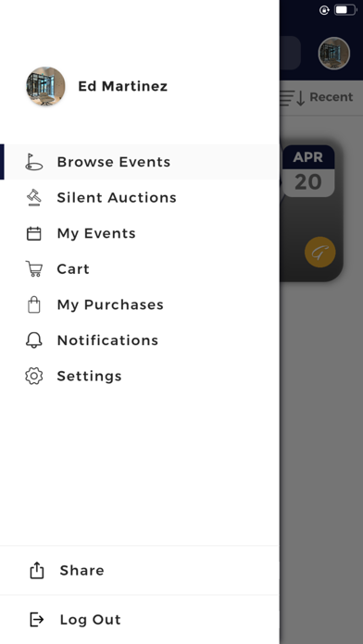The width and height of the screenshot is (363, 644).
Task: Tap the profile avatar in top bar
Action: pyautogui.click(x=333, y=54)
